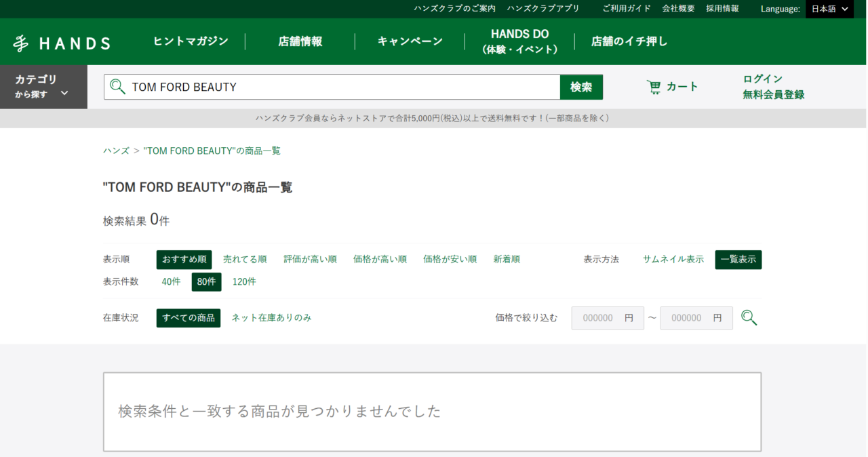Open 店舗情報 menu item
868x457 pixels.
point(300,41)
